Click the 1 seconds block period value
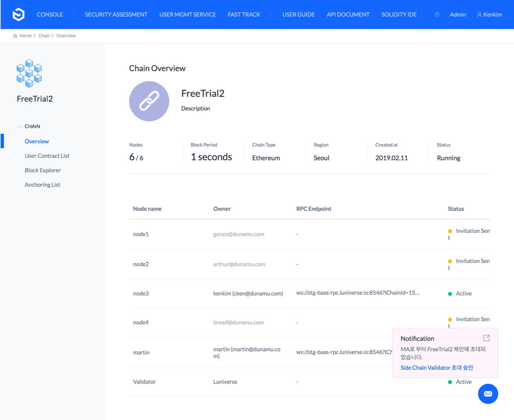This screenshot has height=420, width=514. point(211,157)
